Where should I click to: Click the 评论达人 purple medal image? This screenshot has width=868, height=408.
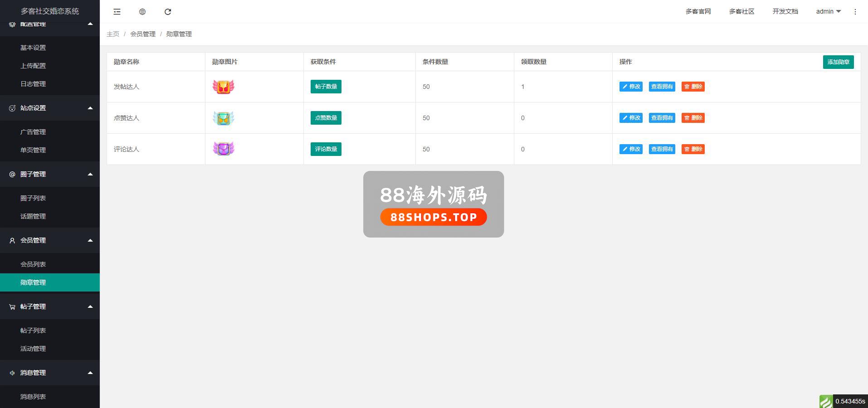point(223,149)
